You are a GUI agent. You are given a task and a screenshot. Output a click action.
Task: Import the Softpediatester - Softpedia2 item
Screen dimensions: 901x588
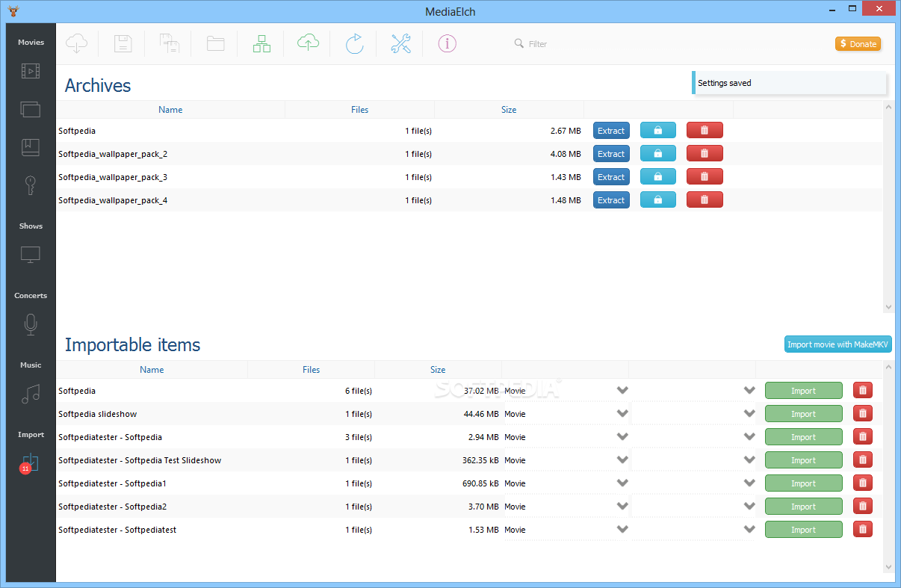pos(803,507)
